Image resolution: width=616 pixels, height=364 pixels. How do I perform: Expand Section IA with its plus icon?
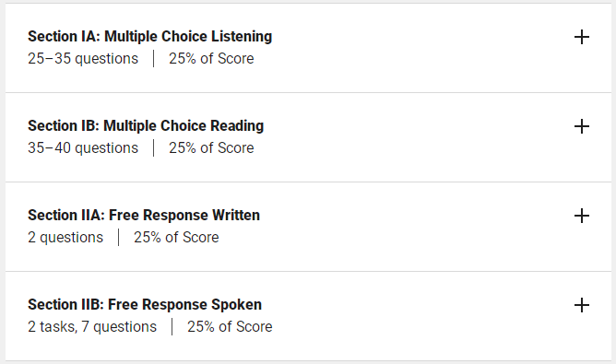582,37
